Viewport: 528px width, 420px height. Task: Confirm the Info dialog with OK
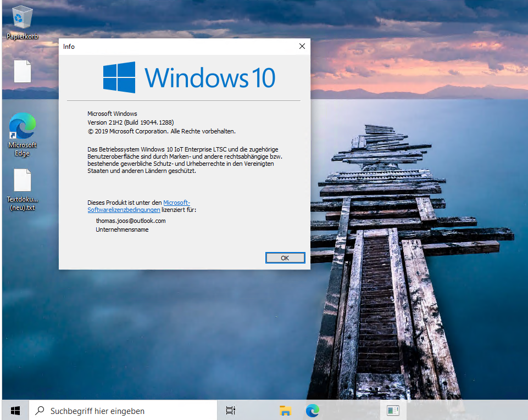click(x=285, y=258)
